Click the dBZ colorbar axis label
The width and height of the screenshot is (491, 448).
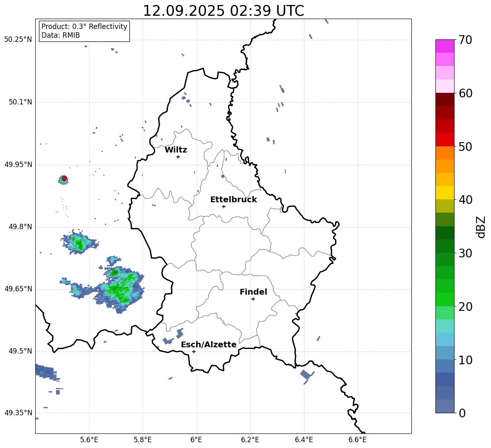(481, 227)
